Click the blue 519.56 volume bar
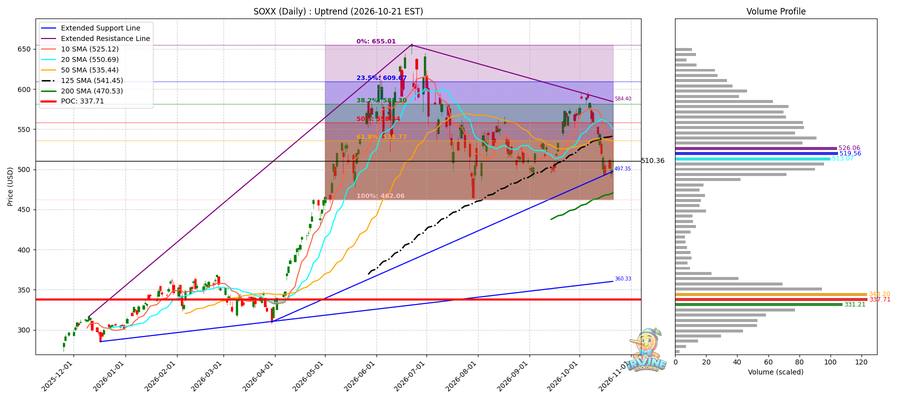 [x=757, y=153]
